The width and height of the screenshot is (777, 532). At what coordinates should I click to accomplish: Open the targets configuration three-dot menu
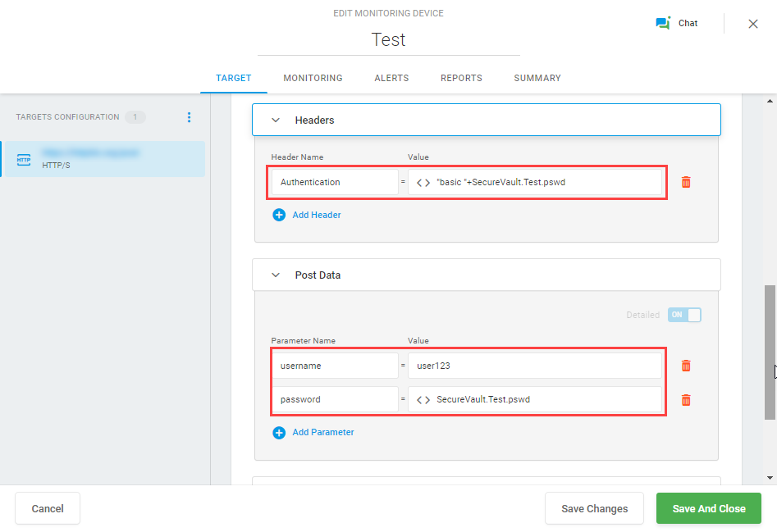(x=189, y=117)
